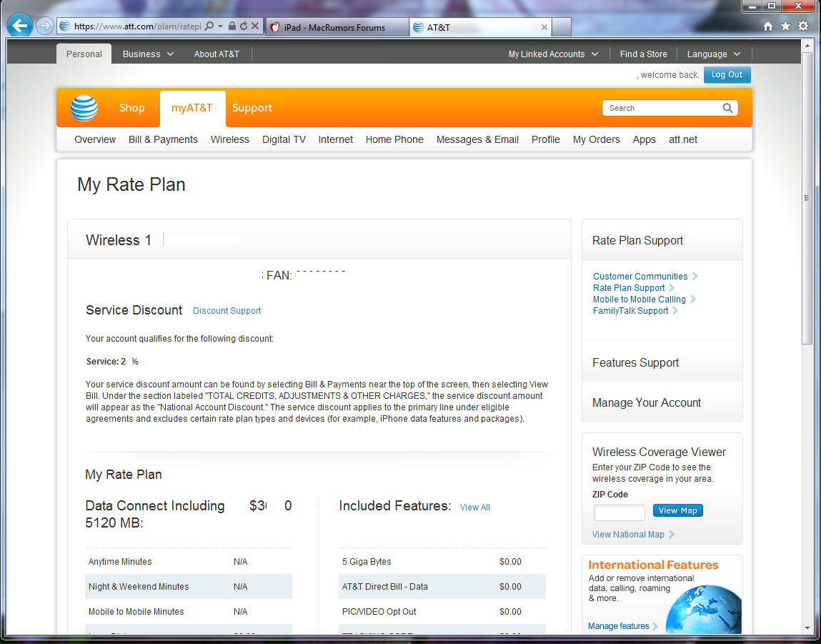
Task: Go back with the browser back arrow
Action: pyautogui.click(x=20, y=26)
